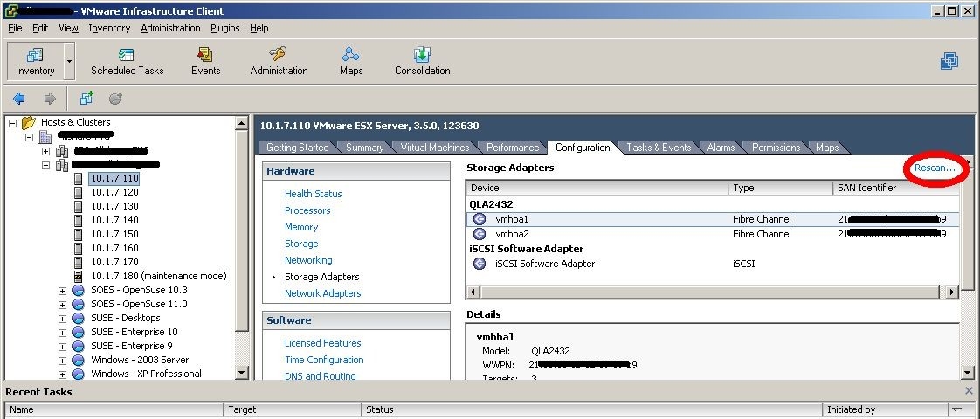Switch to the Virtual Machines tab

[x=435, y=148]
